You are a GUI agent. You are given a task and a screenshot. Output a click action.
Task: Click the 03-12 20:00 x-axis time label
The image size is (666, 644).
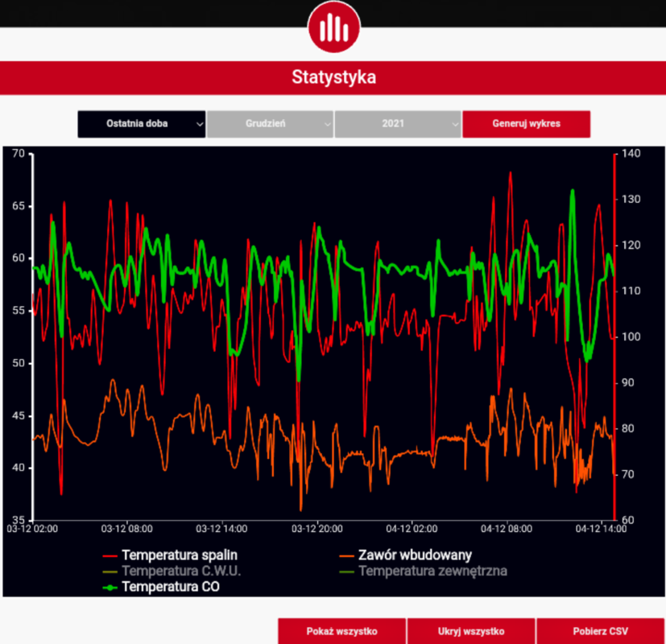tap(316, 530)
